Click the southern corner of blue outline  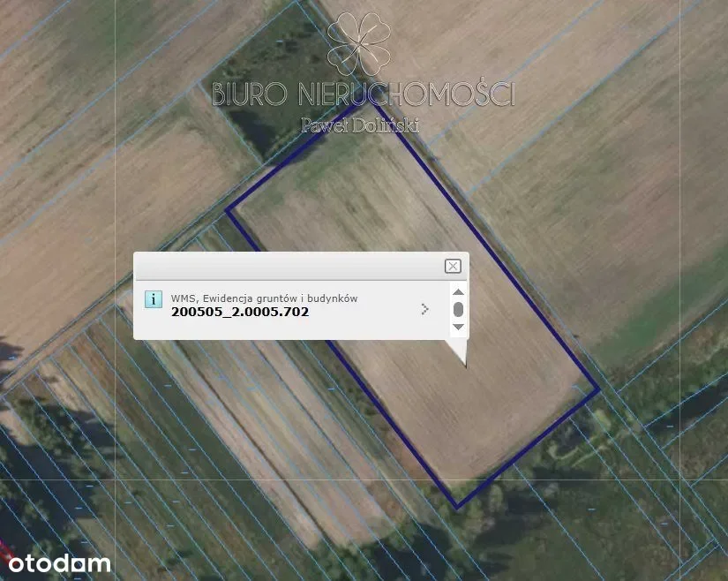pos(457,506)
